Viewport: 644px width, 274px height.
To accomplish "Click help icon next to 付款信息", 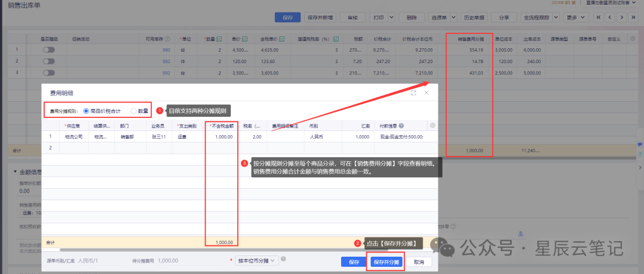I will pos(402,126).
